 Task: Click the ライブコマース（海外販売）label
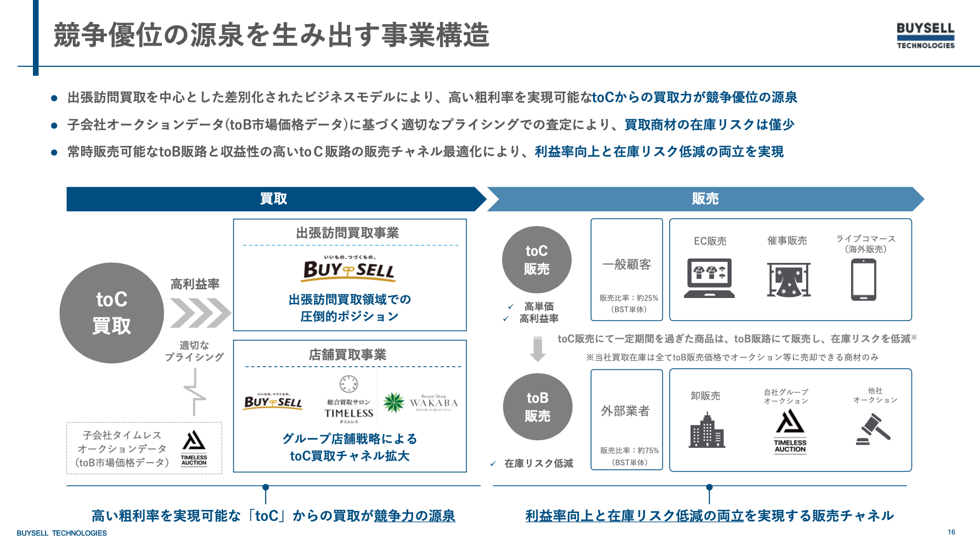pyautogui.click(x=865, y=244)
